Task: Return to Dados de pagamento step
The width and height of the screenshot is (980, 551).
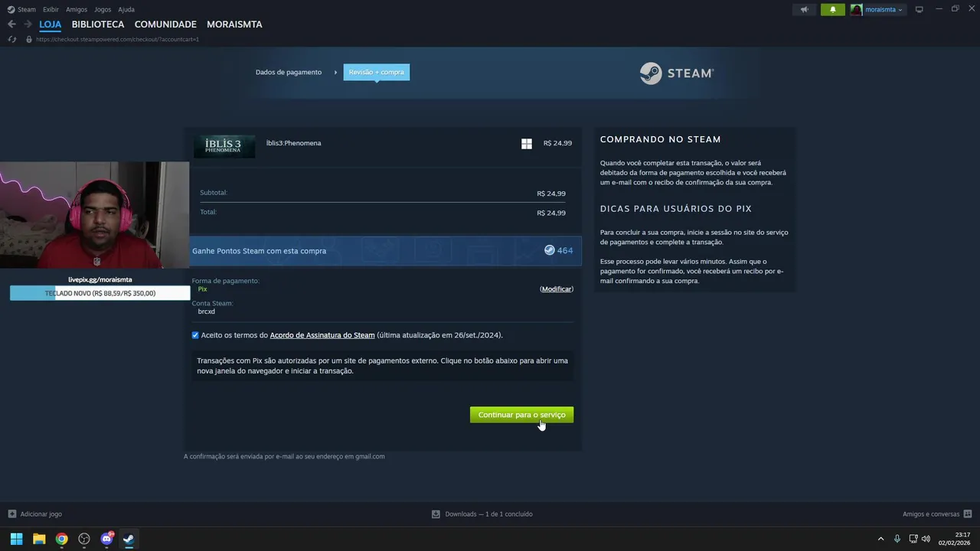Action: 289,72
